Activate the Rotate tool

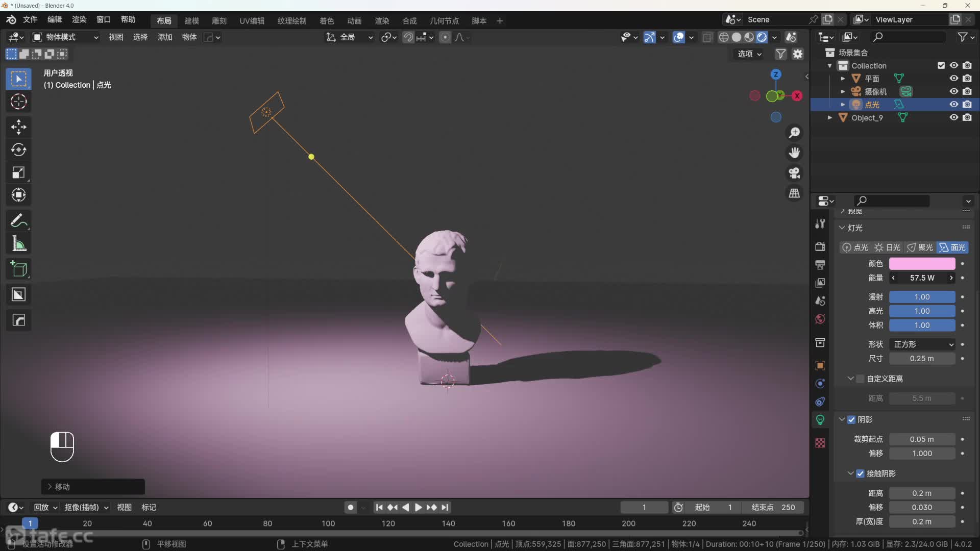[19, 149]
